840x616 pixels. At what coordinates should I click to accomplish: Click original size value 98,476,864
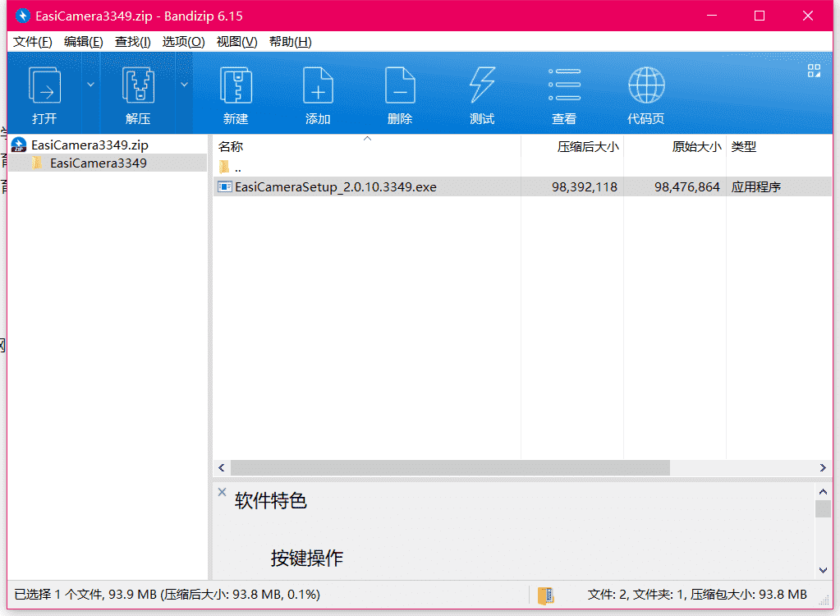point(686,187)
